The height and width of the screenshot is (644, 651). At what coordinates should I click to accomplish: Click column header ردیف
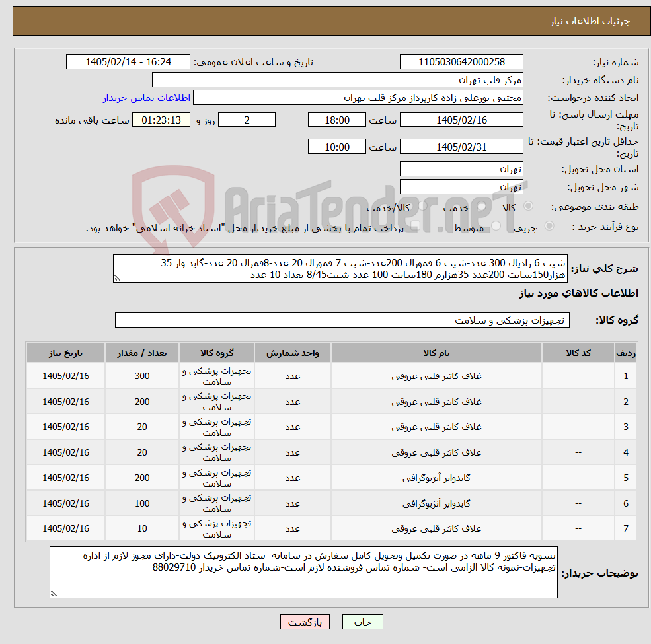click(626, 353)
